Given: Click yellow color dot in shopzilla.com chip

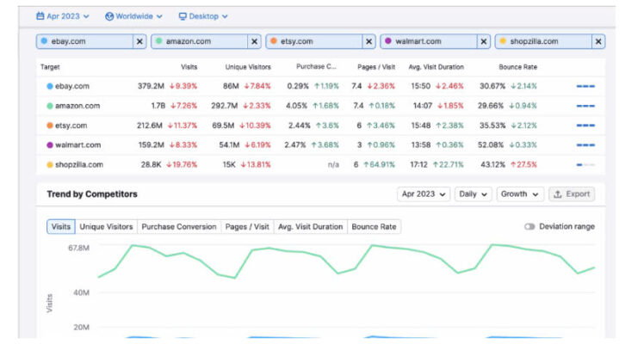Looking at the screenshot, I should 503,41.
